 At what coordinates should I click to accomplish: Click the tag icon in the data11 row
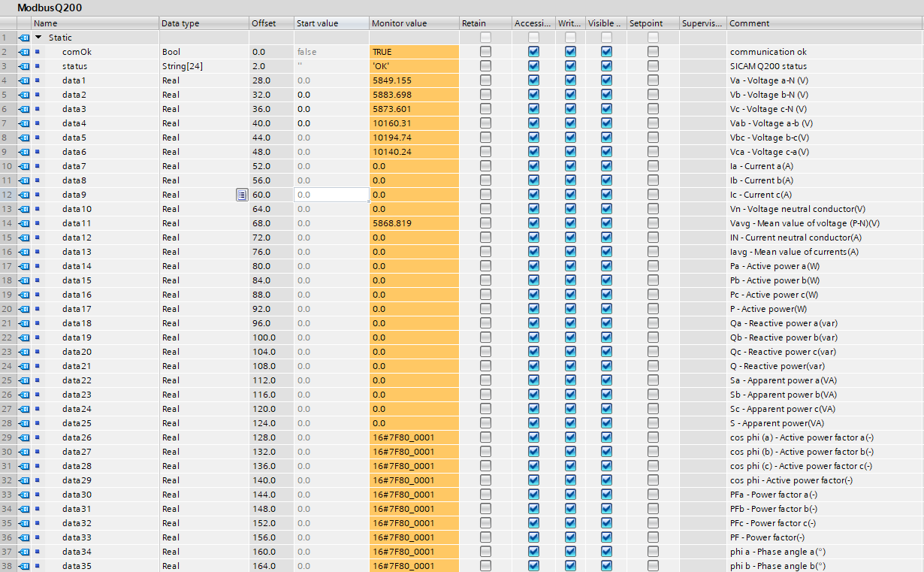(23, 223)
